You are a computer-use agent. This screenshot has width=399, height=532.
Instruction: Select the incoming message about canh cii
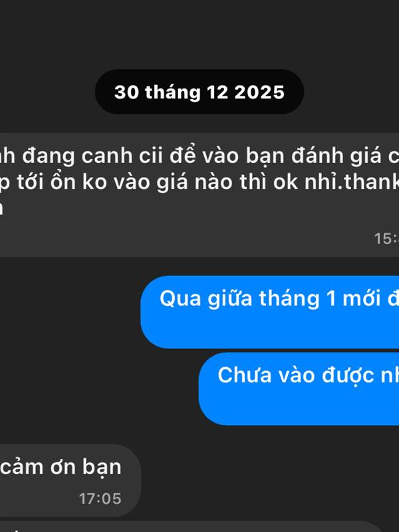coord(199,195)
